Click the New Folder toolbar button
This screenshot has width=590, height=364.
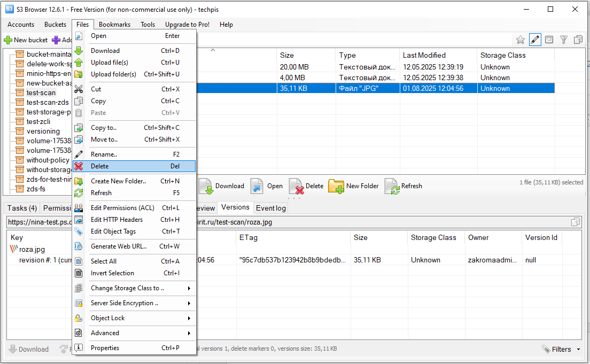click(x=353, y=186)
